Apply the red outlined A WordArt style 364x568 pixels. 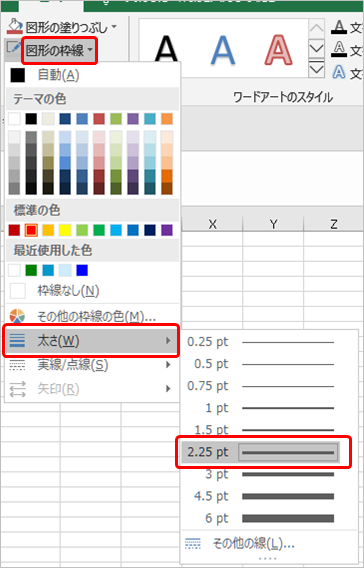pyautogui.click(x=278, y=50)
